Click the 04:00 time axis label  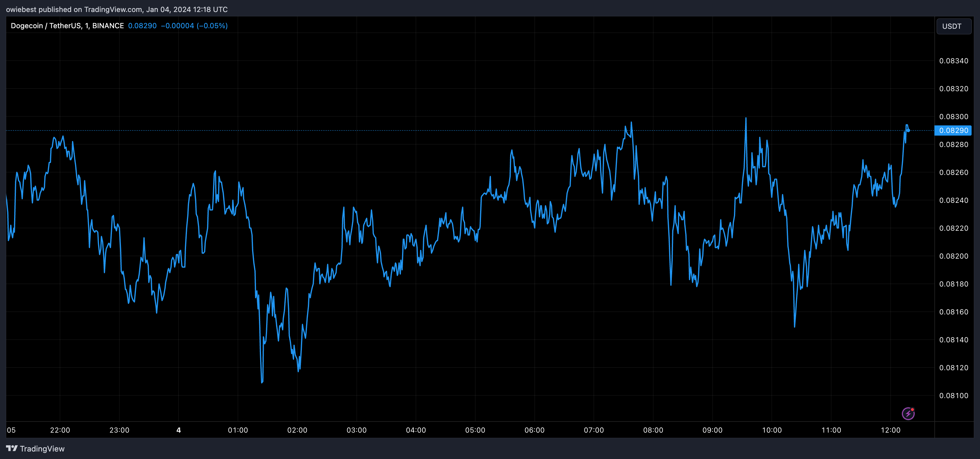click(416, 430)
